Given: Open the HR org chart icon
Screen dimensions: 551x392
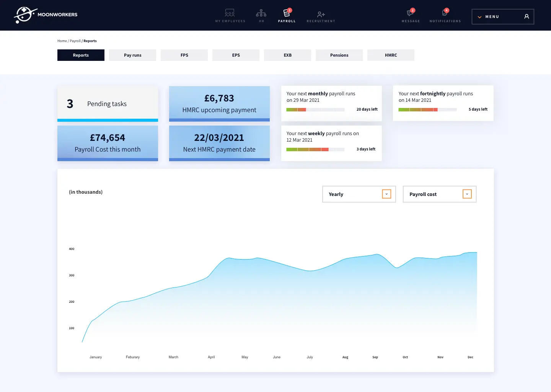Looking at the screenshot, I should pos(261,13).
